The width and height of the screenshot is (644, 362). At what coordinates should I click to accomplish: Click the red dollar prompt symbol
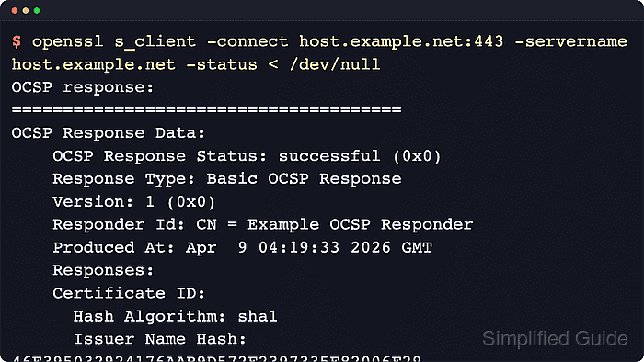17,41
